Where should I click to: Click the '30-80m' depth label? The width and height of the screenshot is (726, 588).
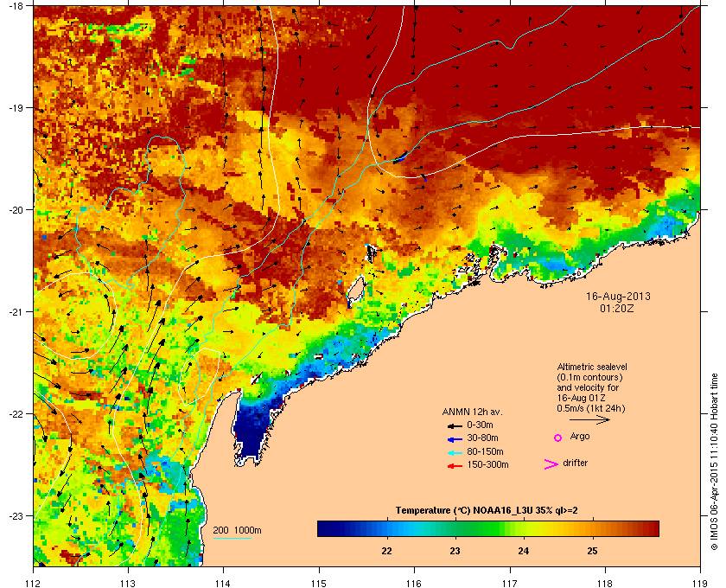point(482,438)
